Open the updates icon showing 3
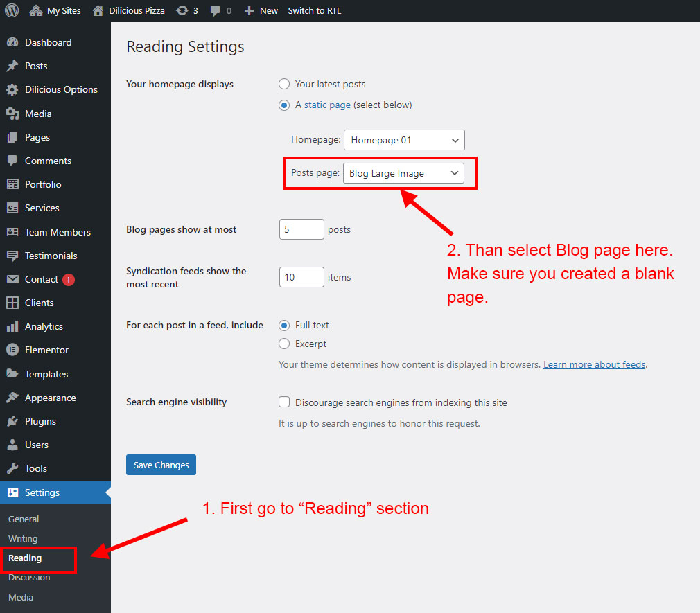This screenshot has height=613, width=700. pos(182,10)
